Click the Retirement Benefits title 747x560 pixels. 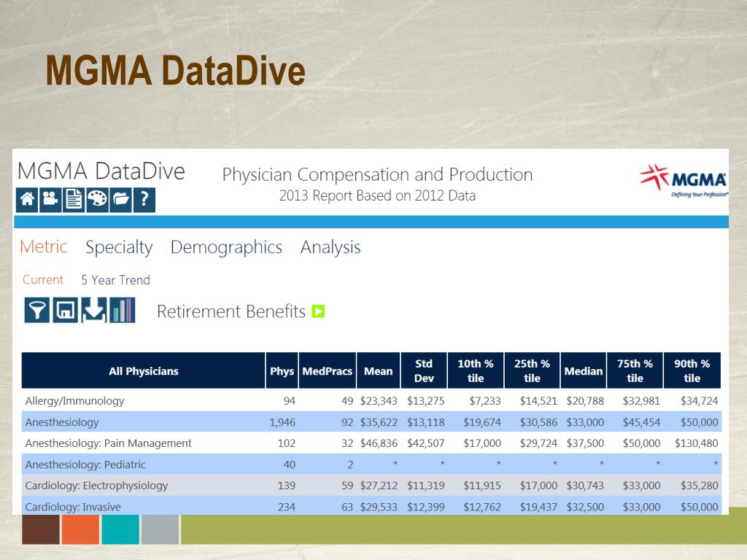231,311
